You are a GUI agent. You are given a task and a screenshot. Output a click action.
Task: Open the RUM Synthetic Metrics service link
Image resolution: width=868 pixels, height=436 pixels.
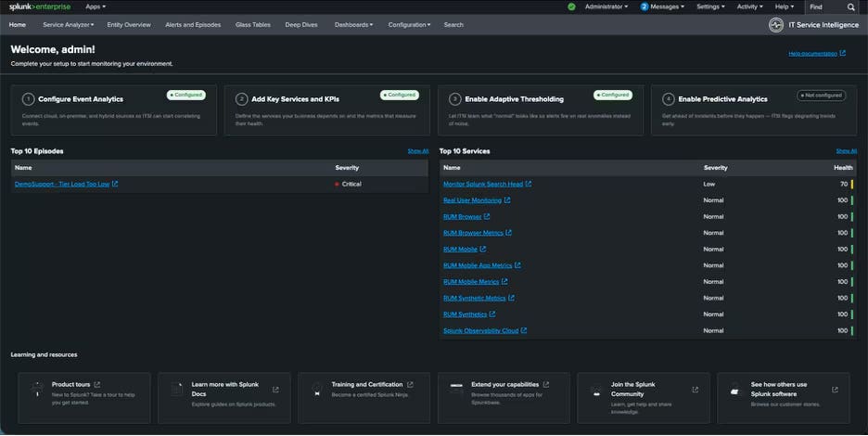475,298
